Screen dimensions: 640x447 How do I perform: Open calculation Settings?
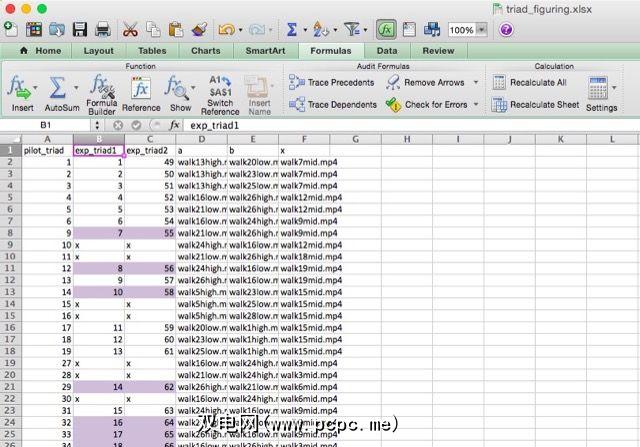[x=601, y=94]
